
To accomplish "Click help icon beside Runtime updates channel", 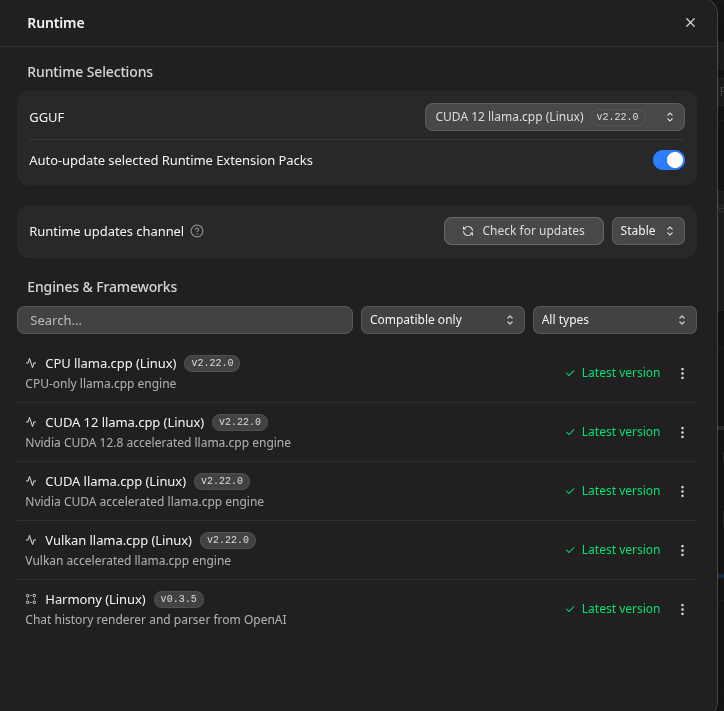I will [x=197, y=231].
